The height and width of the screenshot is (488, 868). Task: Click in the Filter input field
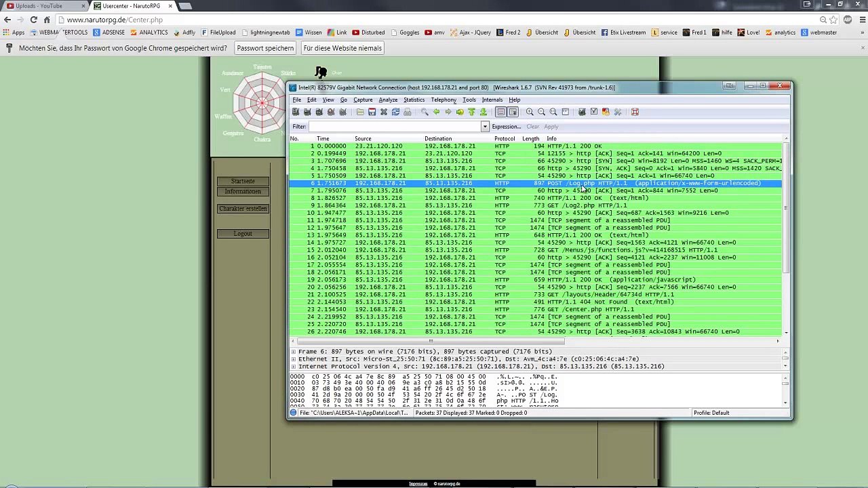pos(395,127)
